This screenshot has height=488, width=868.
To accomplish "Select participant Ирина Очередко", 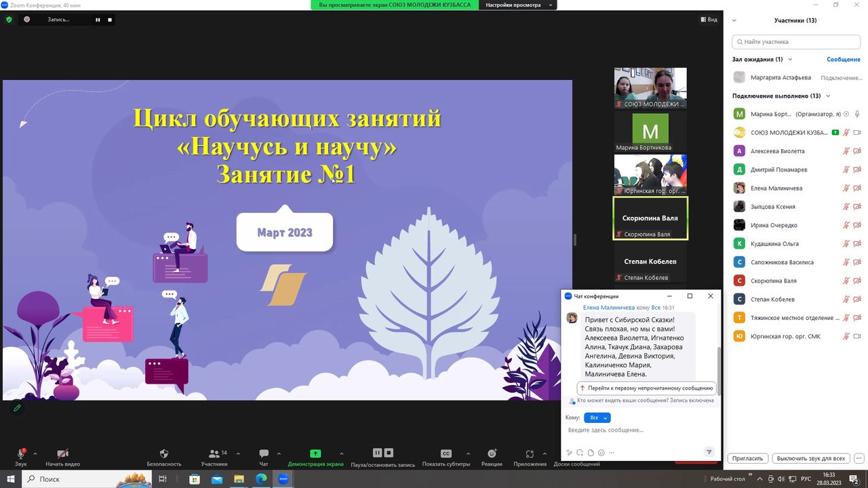I will pyautogui.click(x=796, y=225).
